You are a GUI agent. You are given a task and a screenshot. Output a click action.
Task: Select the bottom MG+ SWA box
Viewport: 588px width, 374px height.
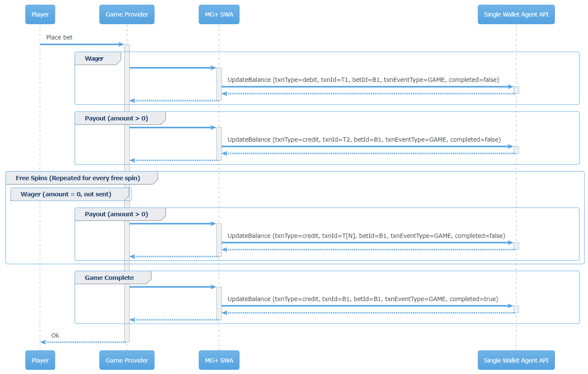[219, 360]
